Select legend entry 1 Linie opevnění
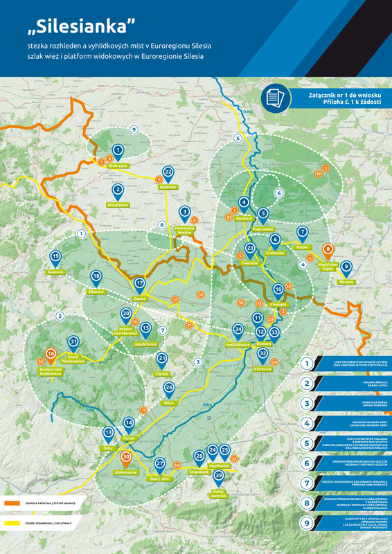Screen dimensions: 392x554 (x=346, y=364)
